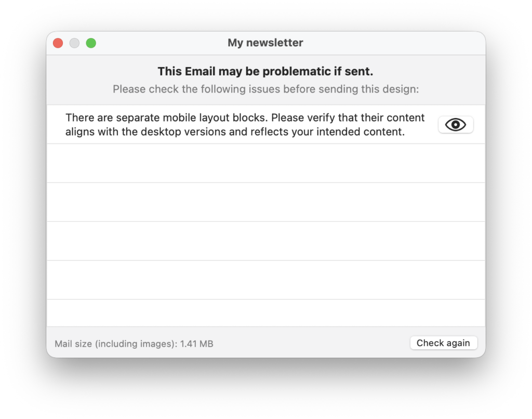
Task: Select the third empty row in the issue list
Action: [x=265, y=241]
